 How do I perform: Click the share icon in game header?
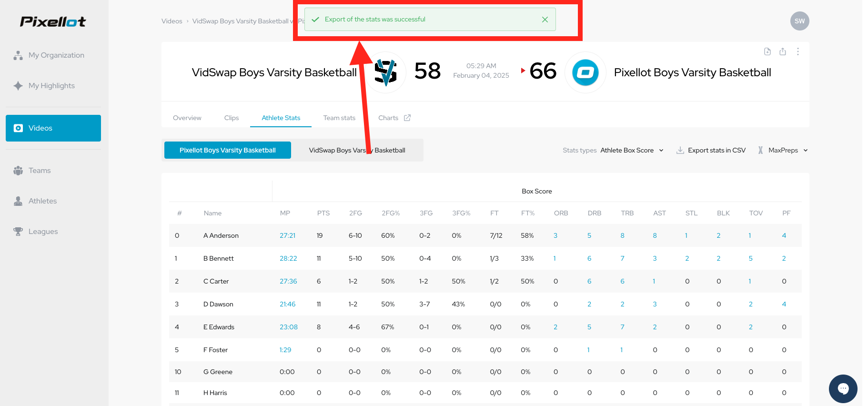(783, 51)
